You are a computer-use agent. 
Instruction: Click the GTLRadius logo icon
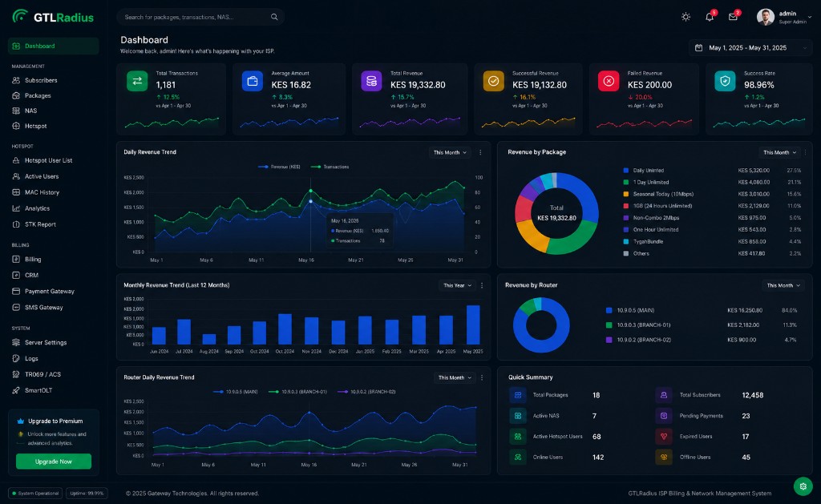[20, 16]
